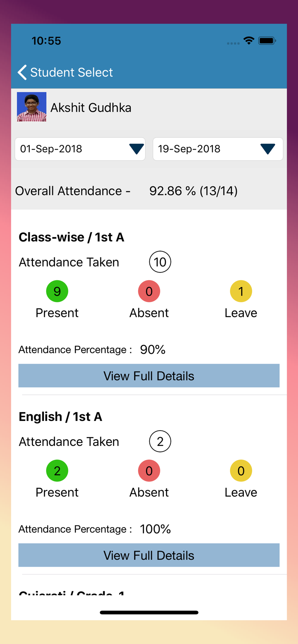The width and height of the screenshot is (298, 644).
Task: Tap the English Attendance Taken 2 circle
Action: tap(160, 441)
